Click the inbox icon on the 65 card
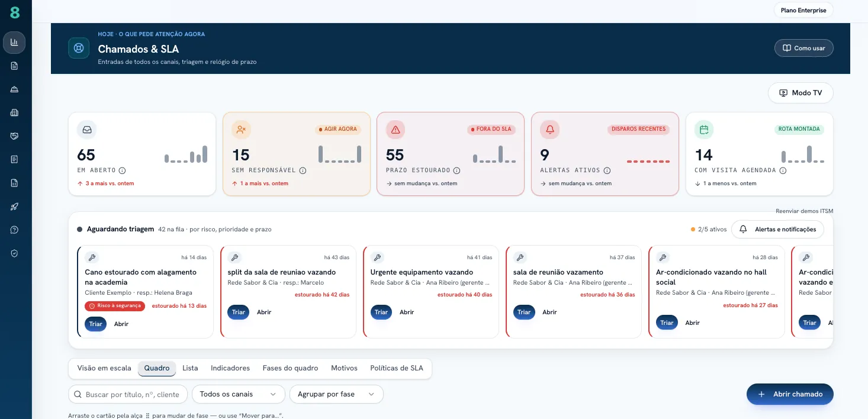The height and width of the screenshot is (419, 868). (87, 130)
